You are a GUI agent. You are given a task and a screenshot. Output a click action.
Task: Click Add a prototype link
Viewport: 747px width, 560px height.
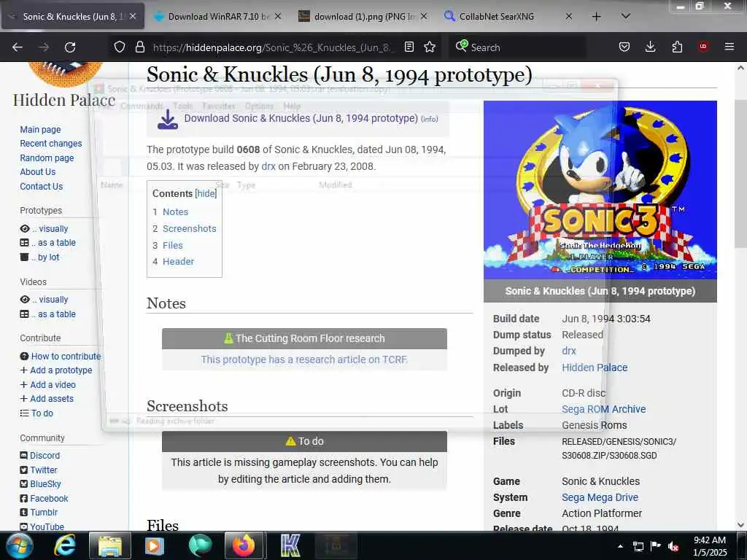point(61,370)
